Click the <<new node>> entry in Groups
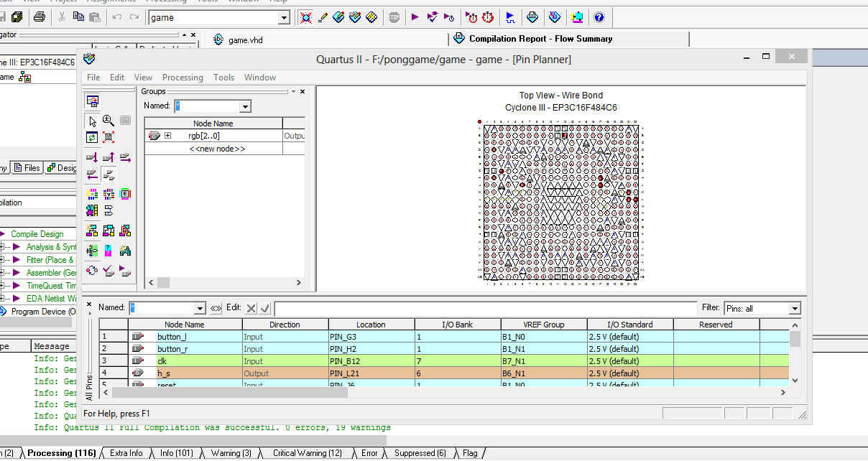 217,149
